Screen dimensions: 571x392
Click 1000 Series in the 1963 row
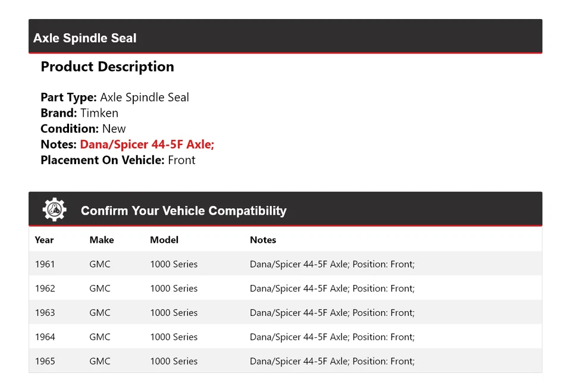(174, 313)
